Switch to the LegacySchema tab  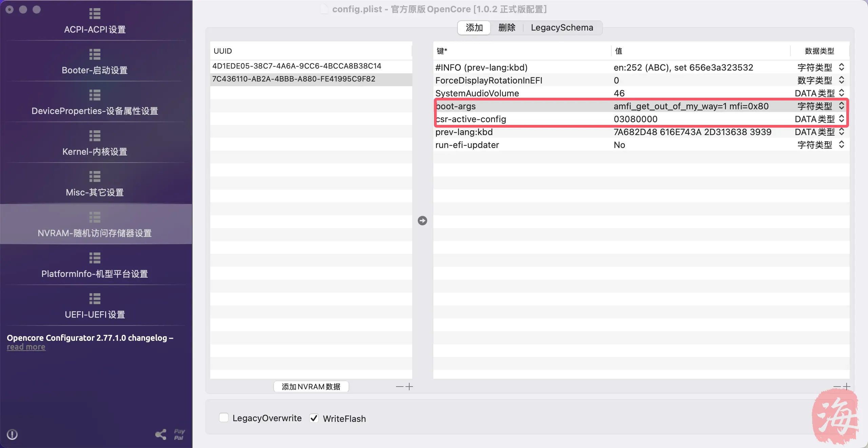coord(562,27)
